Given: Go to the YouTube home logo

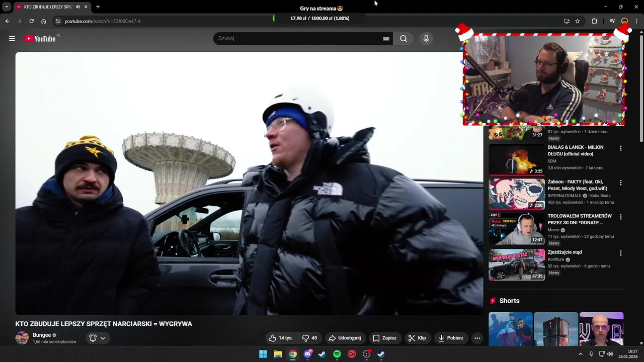Looking at the screenshot, I should [x=40, y=39].
